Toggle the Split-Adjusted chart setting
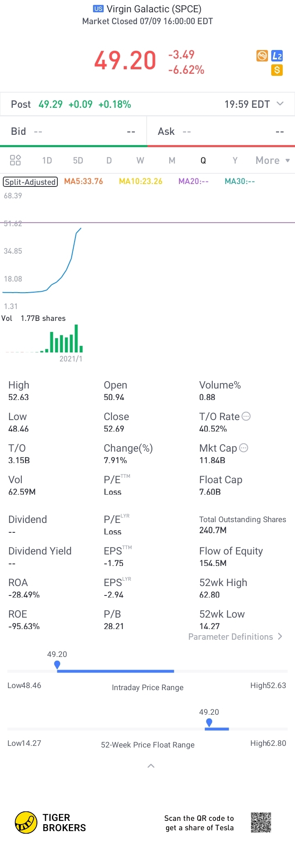Viewport: 295px width, 868px height. click(30, 182)
